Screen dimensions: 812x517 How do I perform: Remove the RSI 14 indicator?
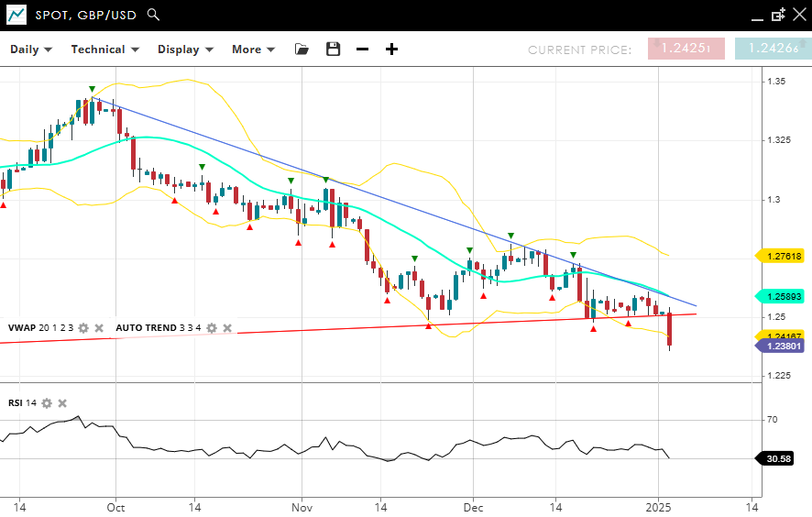click(x=62, y=403)
